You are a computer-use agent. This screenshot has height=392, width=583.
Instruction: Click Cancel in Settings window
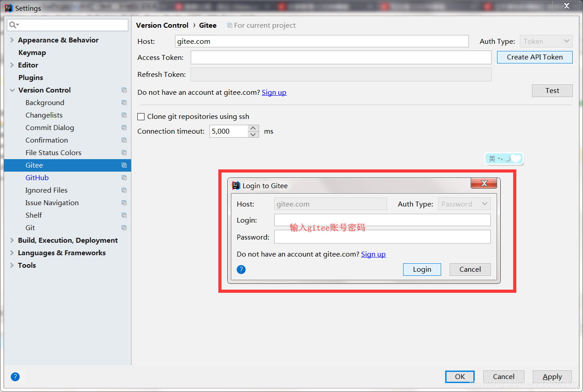[504, 376]
